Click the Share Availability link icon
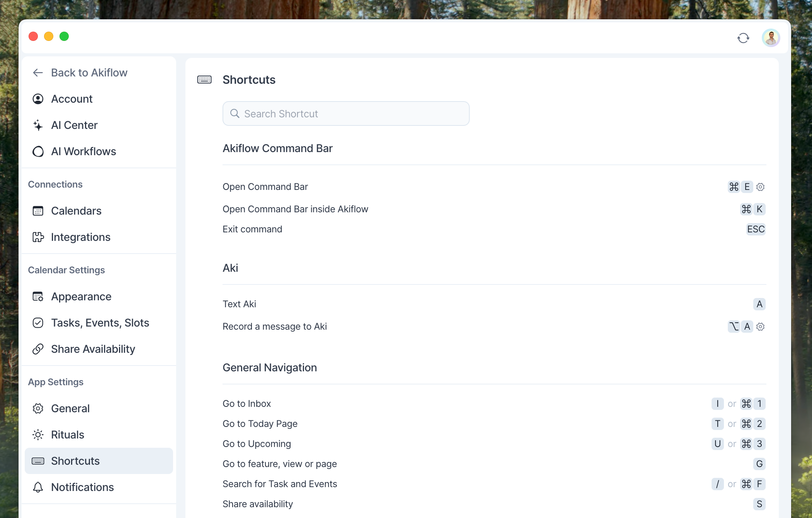Screen dimensions: 812x518 pos(38,349)
